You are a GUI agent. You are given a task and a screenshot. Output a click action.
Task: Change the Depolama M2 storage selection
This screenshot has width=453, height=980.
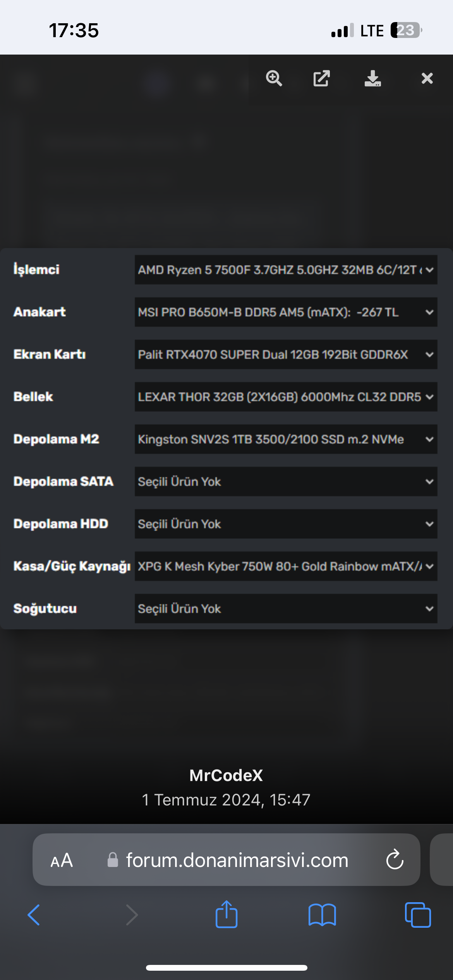tap(286, 439)
